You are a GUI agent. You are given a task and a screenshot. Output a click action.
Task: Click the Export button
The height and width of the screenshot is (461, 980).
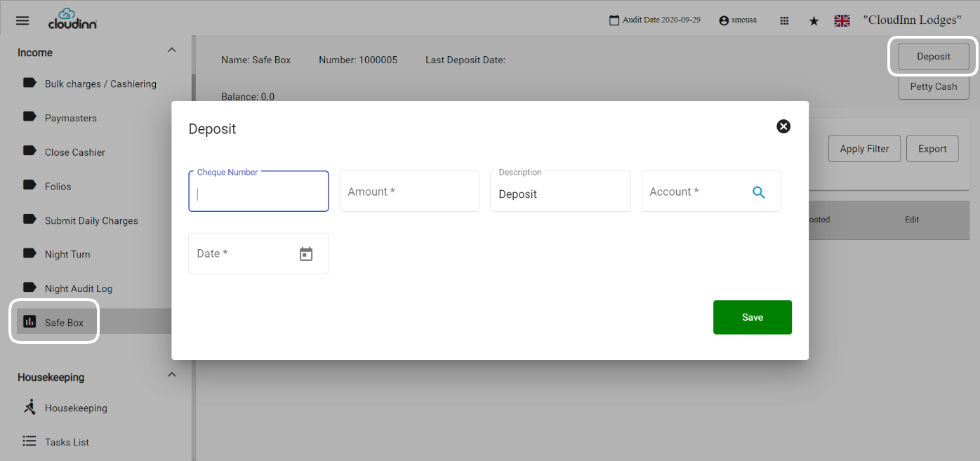(932, 149)
